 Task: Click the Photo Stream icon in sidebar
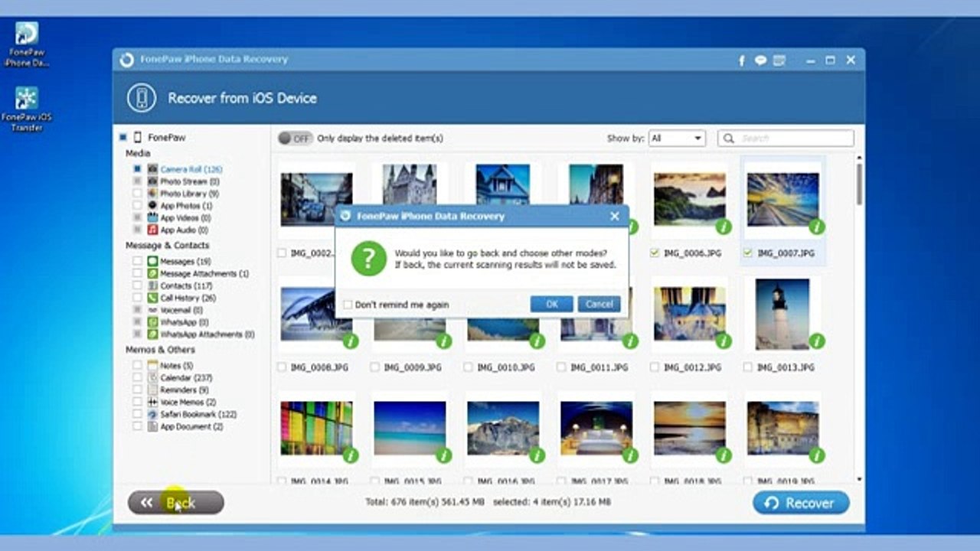(152, 181)
